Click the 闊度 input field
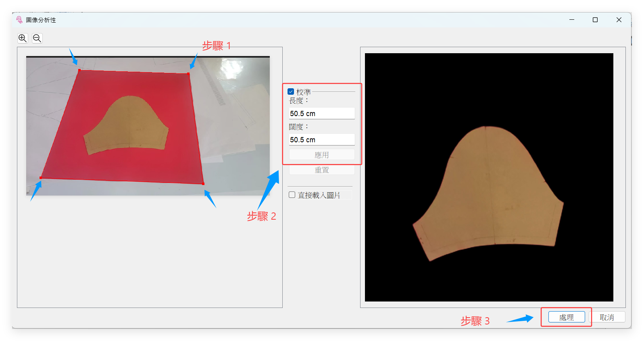This screenshot has height=341, width=644. tap(322, 140)
